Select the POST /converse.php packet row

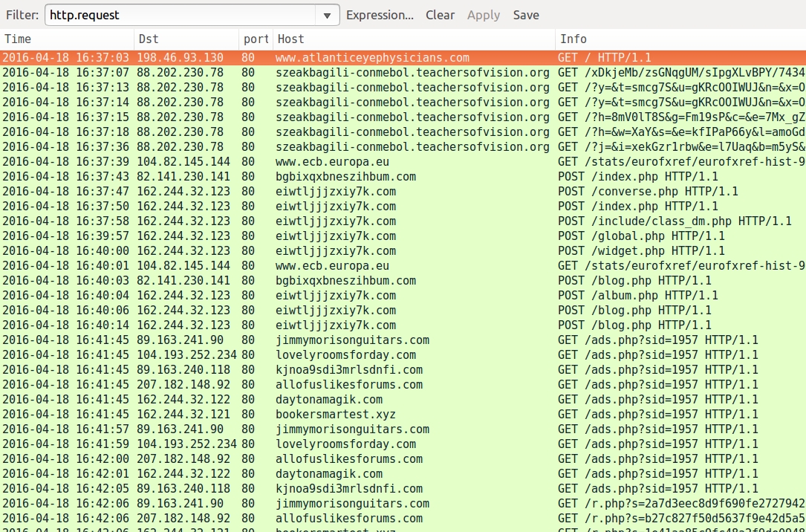[x=648, y=192]
